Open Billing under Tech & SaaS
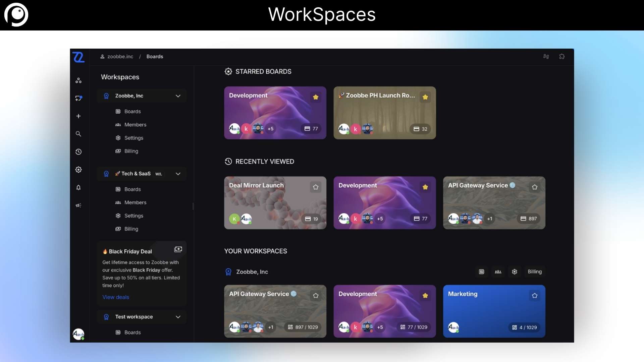644x362 pixels. [x=131, y=229]
